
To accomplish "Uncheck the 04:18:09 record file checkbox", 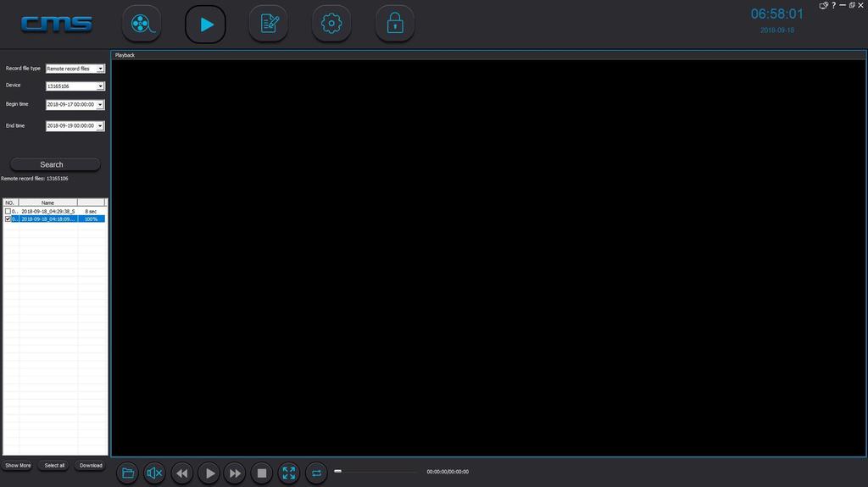I will 8,219.
